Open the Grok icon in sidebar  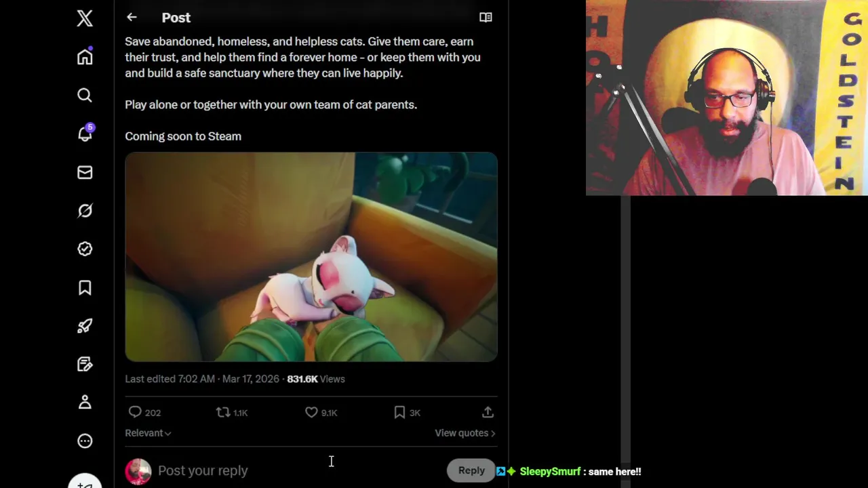click(85, 211)
